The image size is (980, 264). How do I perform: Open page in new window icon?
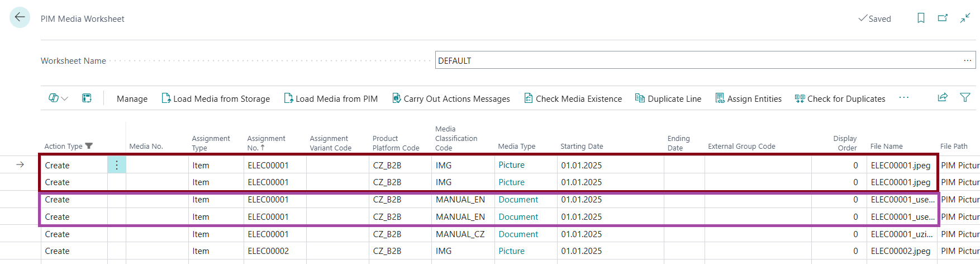[943, 18]
